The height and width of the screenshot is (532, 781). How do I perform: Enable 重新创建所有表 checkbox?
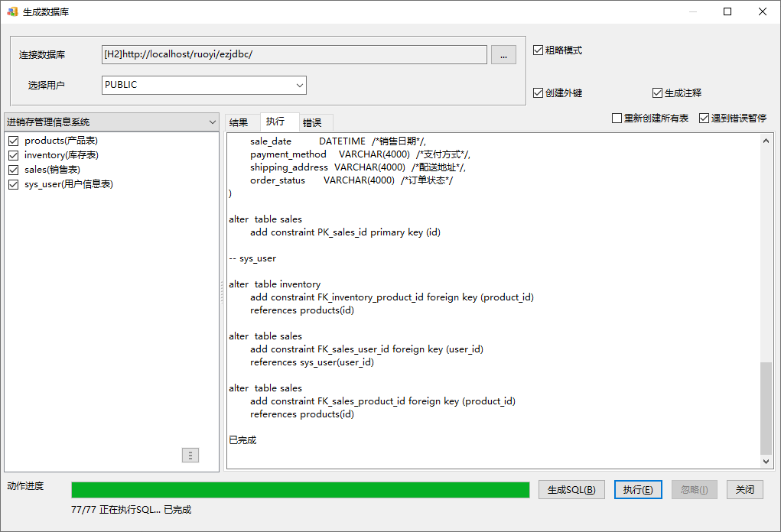(x=617, y=118)
